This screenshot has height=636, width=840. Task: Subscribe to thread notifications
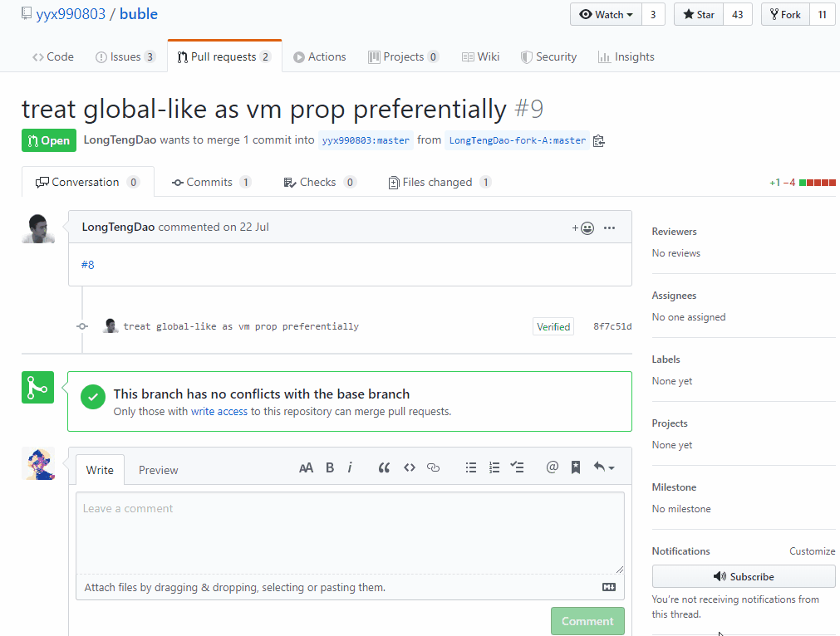(x=744, y=576)
